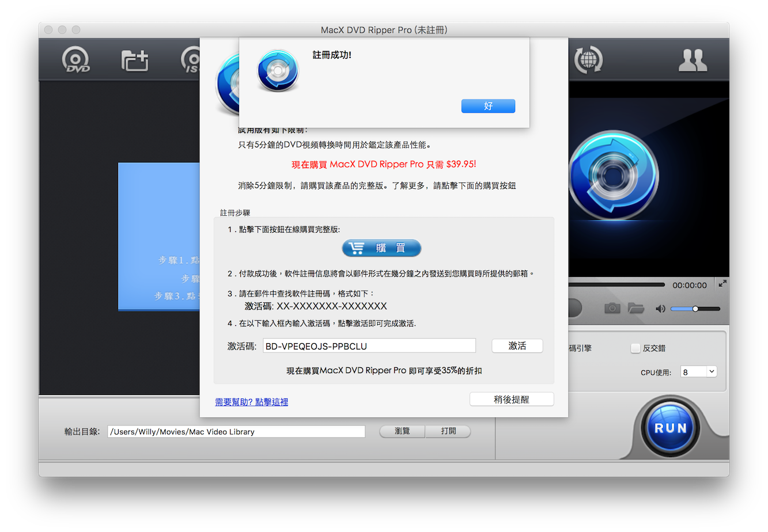This screenshot has width=768, height=532.
Task: Click the add folder toolbar icon
Action: [x=135, y=60]
